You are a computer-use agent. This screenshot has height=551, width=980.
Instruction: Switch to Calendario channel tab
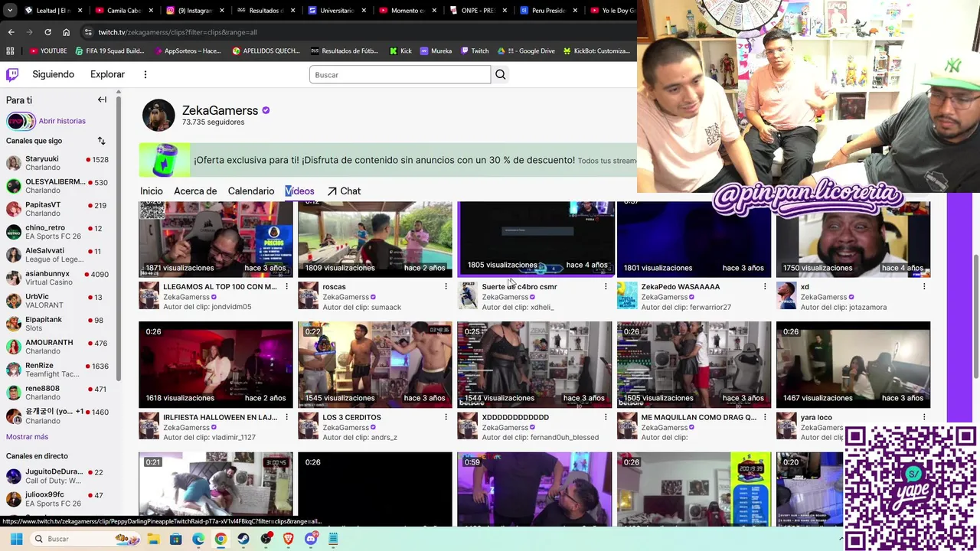click(x=251, y=191)
